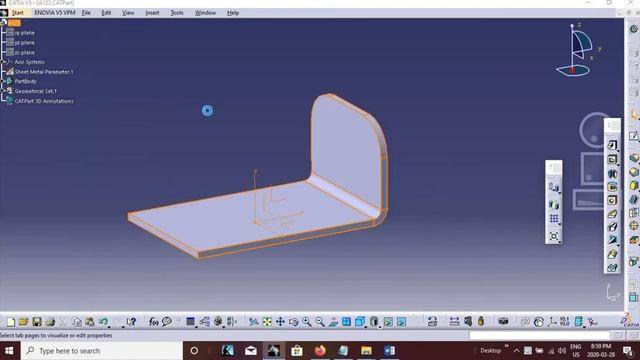Open the Quick view dropdown arrow
Image resolution: width=640 pixels, height=360 pixels.
[366, 326]
